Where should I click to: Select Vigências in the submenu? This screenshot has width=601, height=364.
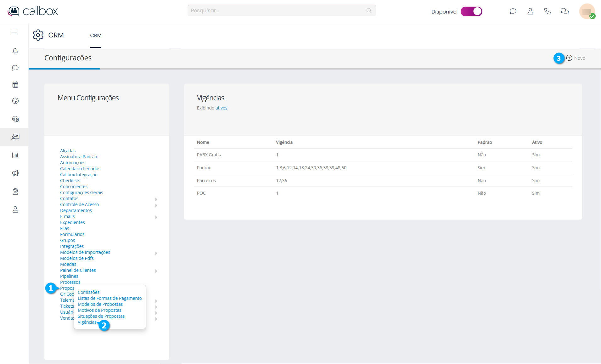[x=87, y=322]
